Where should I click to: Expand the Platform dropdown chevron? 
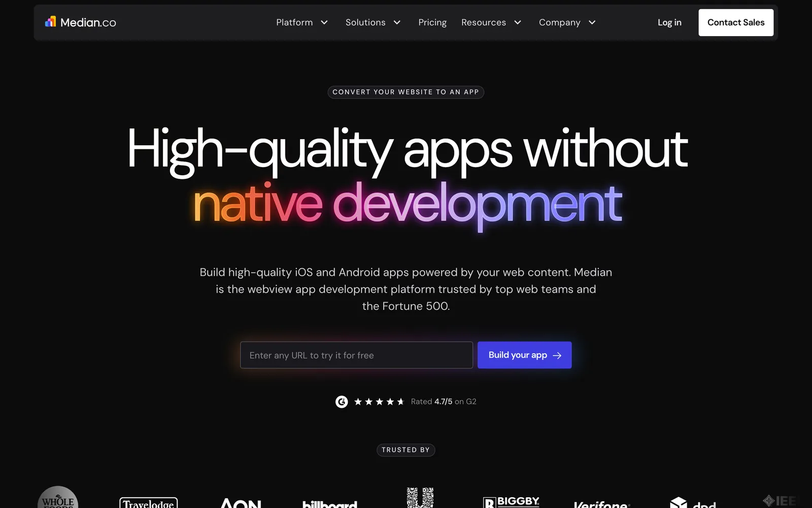324,22
